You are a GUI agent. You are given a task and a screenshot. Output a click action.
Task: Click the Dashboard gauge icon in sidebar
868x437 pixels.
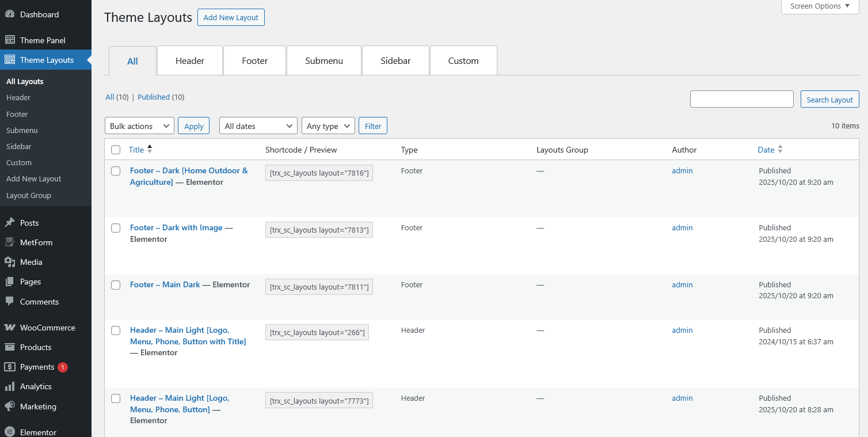(x=10, y=14)
